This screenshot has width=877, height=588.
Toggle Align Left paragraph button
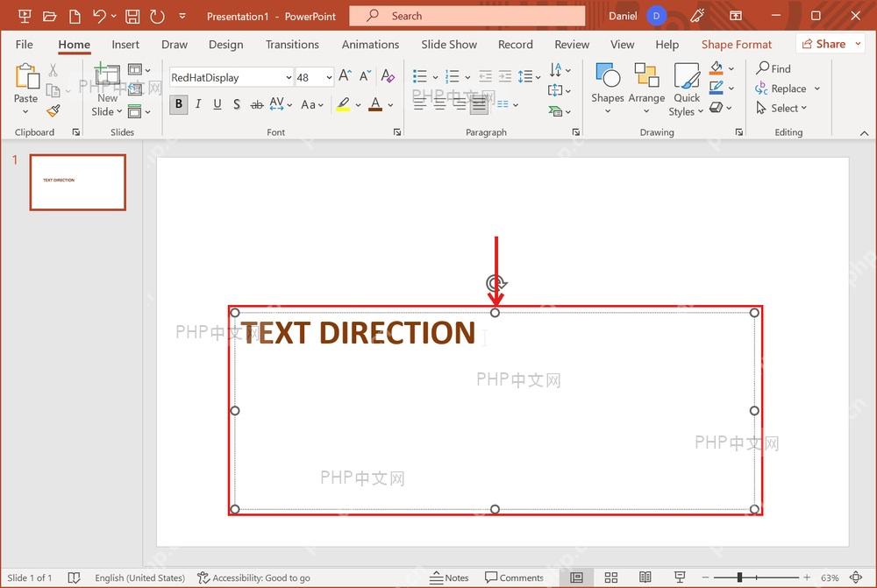[x=420, y=104]
